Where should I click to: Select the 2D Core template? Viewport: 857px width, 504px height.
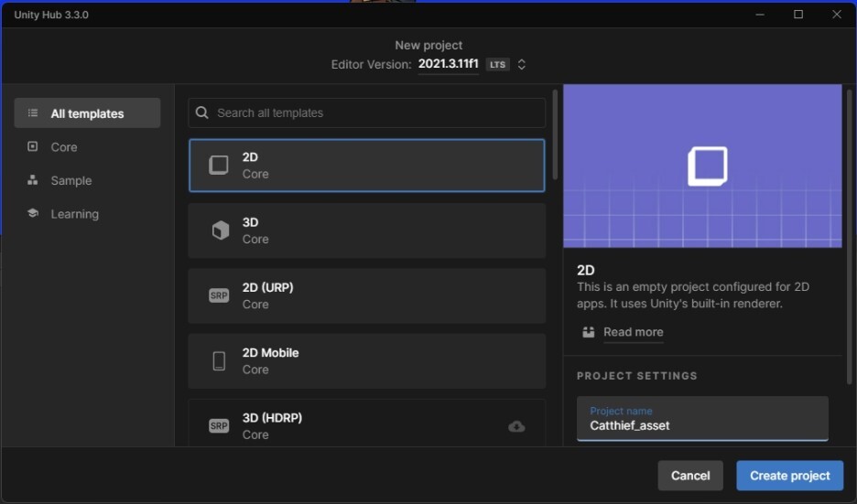367,166
